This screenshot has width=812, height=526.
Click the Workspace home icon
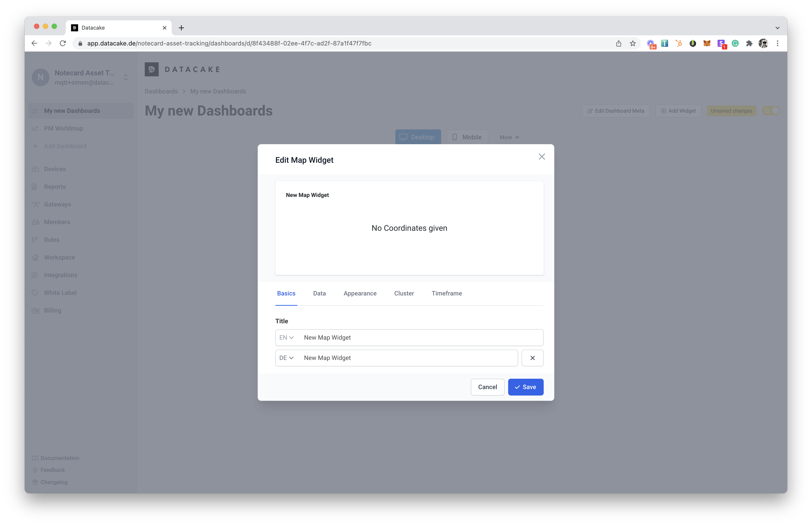pos(35,257)
